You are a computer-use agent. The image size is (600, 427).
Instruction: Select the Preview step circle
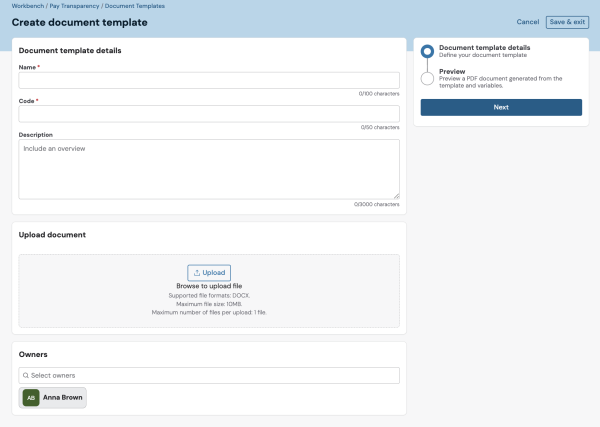tap(427, 77)
